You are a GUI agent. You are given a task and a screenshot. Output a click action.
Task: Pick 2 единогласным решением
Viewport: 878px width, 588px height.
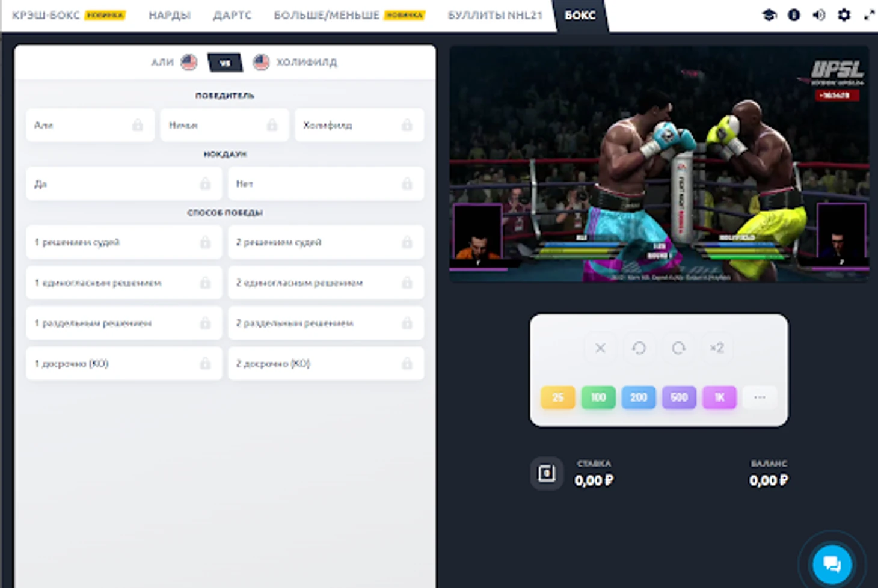[x=326, y=283]
